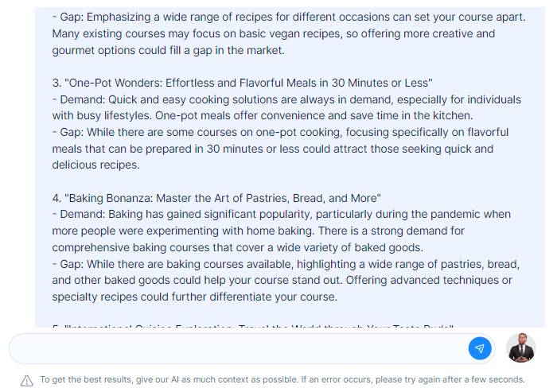This screenshot has width=557, height=392.
Task: Click the "specialty recipes could further differentiate" line
Action: [x=195, y=297]
